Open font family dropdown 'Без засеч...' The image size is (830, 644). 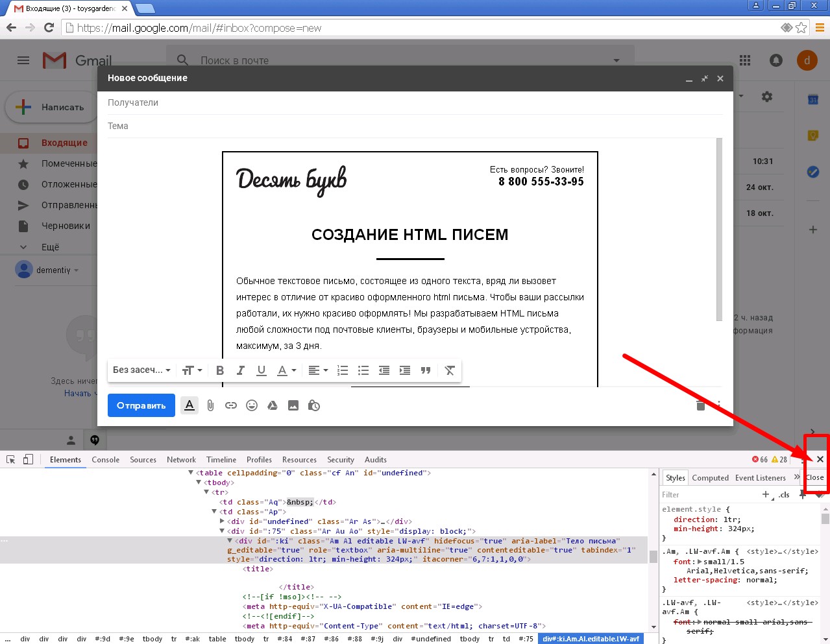(141, 370)
